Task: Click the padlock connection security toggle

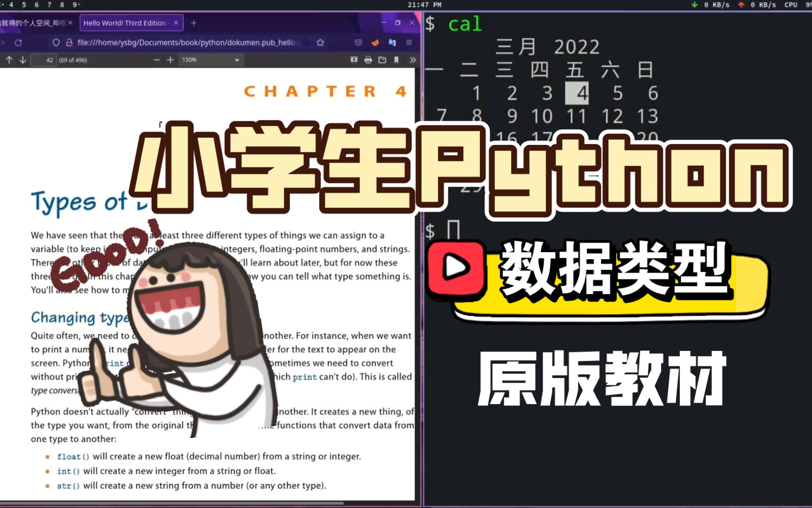Action: point(69,42)
